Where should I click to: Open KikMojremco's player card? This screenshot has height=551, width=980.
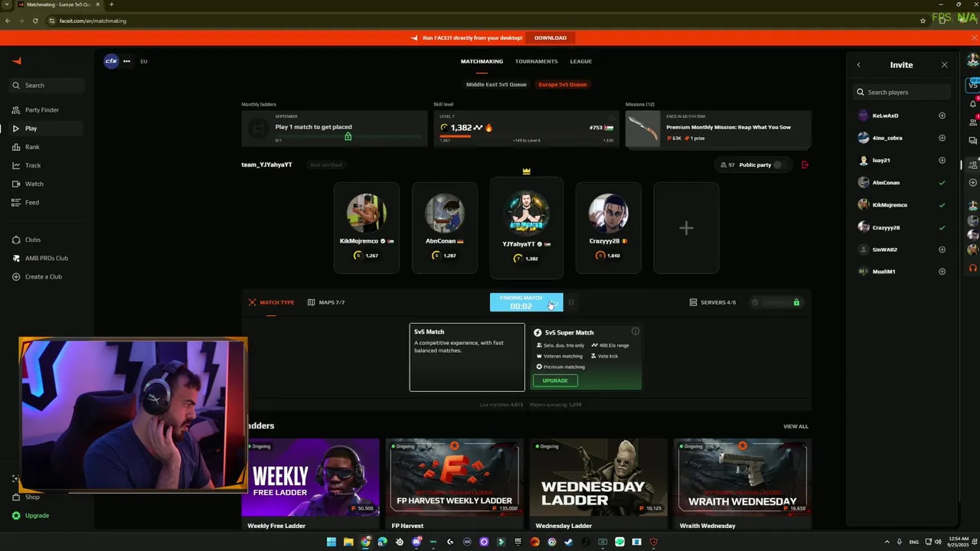click(367, 228)
